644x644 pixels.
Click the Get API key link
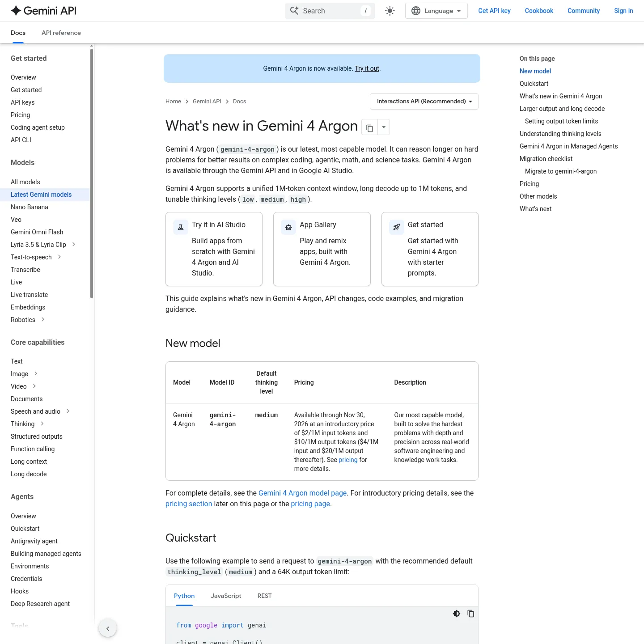tap(494, 11)
